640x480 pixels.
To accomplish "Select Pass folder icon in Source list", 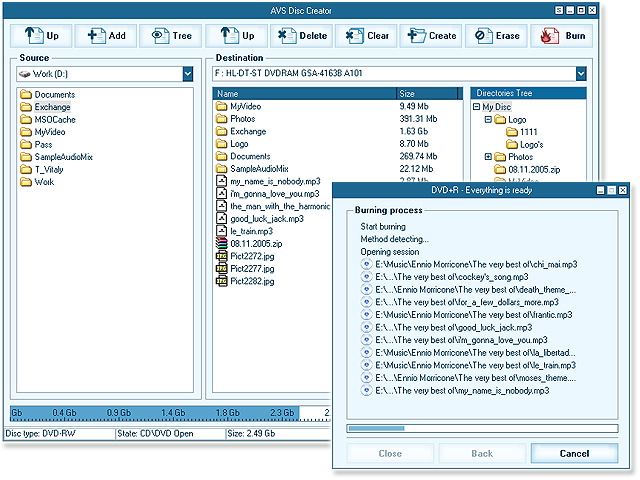I will coord(26,144).
